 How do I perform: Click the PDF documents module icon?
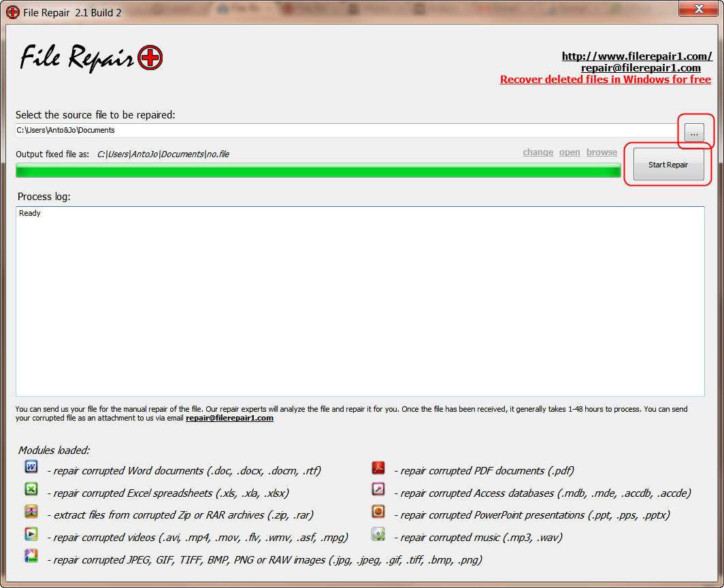(x=378, y=468)
